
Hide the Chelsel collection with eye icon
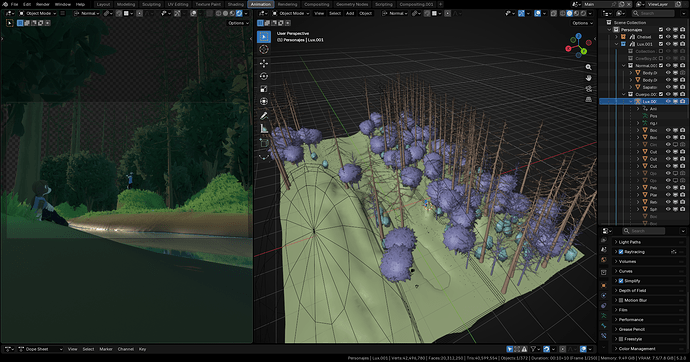tap(668, 37)
